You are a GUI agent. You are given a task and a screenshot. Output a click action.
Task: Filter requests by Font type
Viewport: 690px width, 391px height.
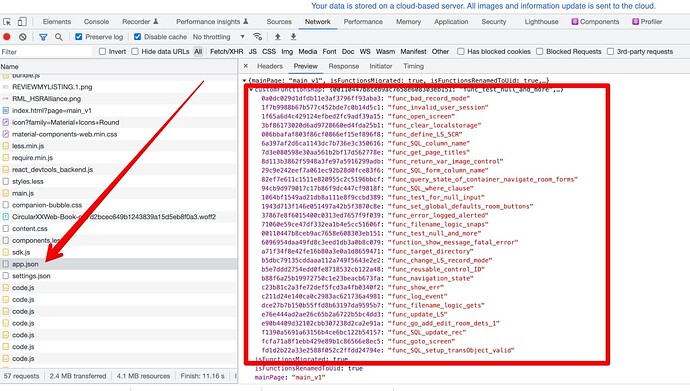[x=329, y=51]
